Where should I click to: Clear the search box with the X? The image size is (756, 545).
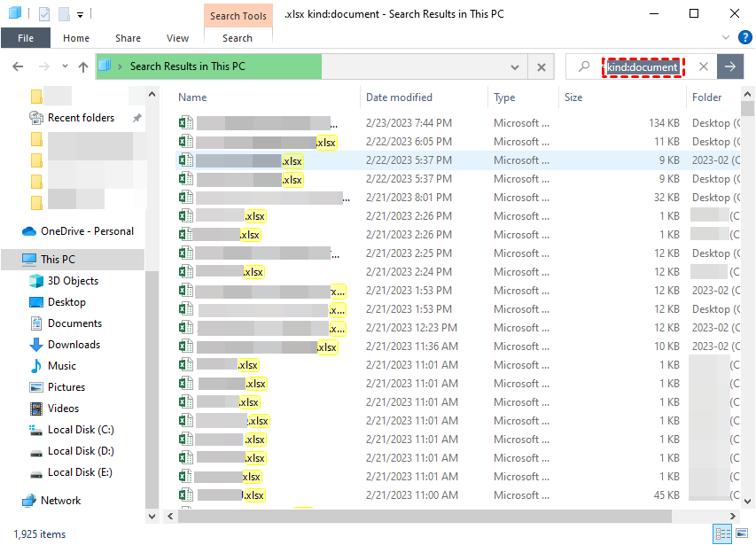coord(703,66)
